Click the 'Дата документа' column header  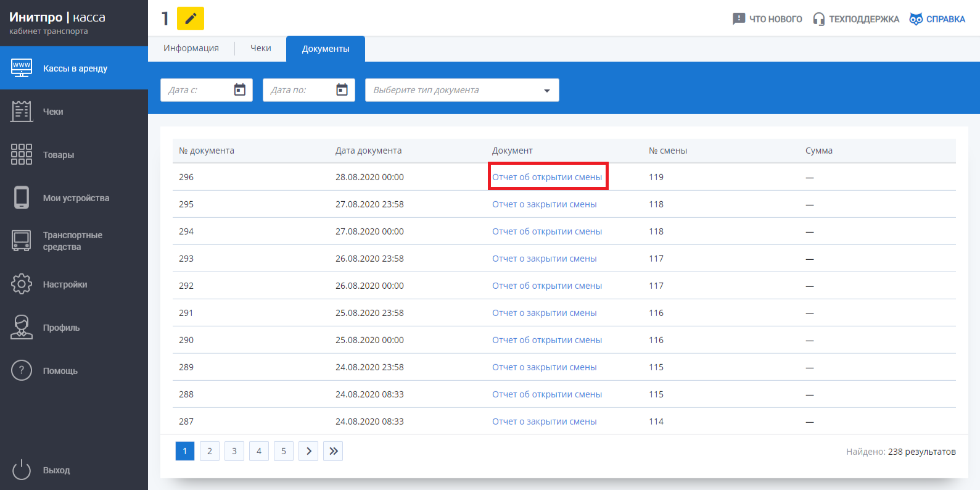point(368,151)
